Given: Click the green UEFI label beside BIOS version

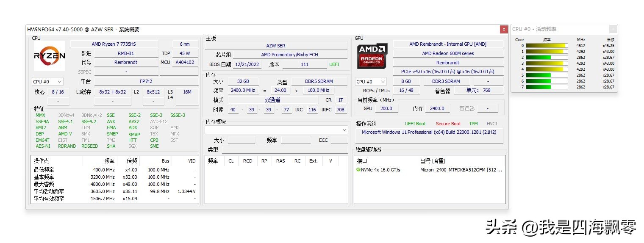Looking at the screenshot, I should (x=334, y=64).
